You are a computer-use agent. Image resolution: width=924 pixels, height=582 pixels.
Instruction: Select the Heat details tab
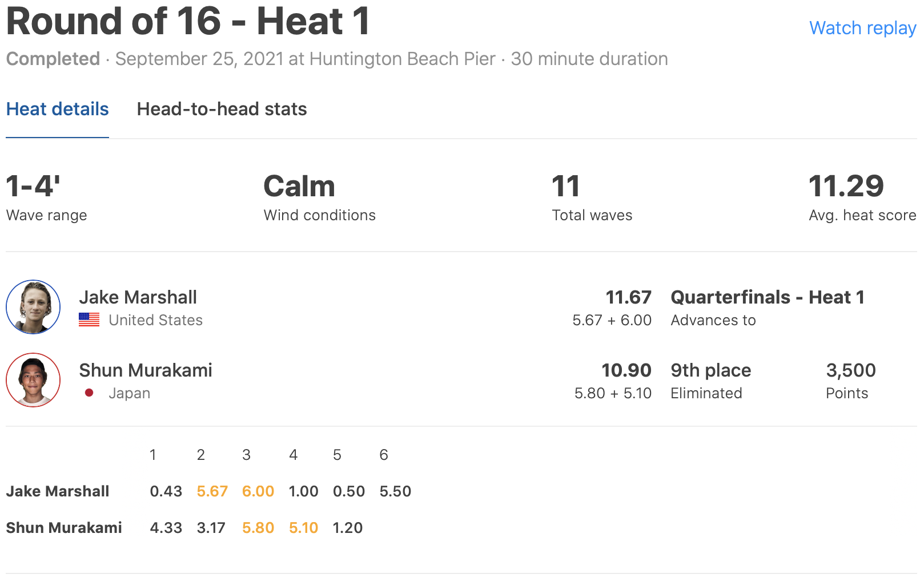point(57,109)
